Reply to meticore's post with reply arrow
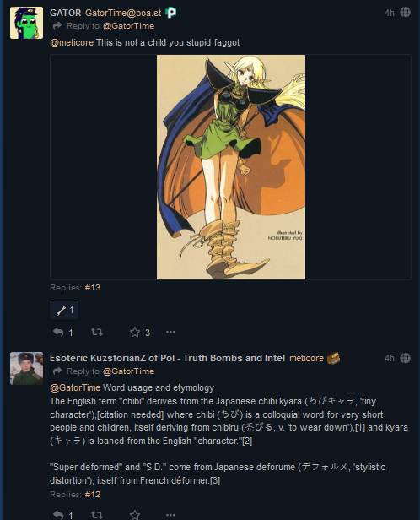 click(x=58, y=515)
